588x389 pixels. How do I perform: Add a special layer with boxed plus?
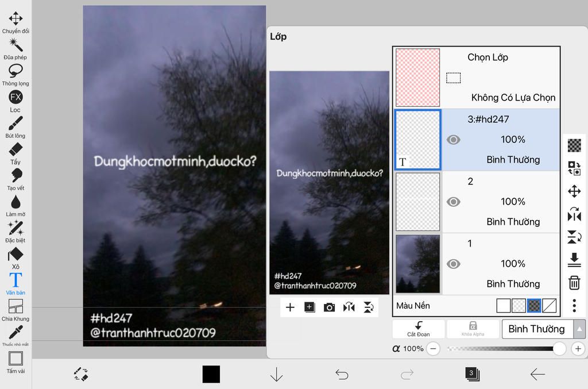[310, 307]
